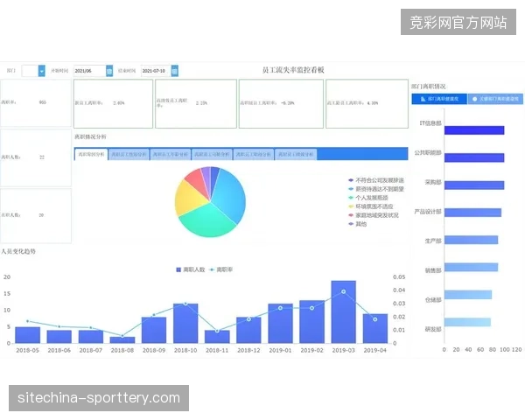Click the 部门离职情况 panel heading
This screenshot has width=525, height=420.
pos(428,87)
